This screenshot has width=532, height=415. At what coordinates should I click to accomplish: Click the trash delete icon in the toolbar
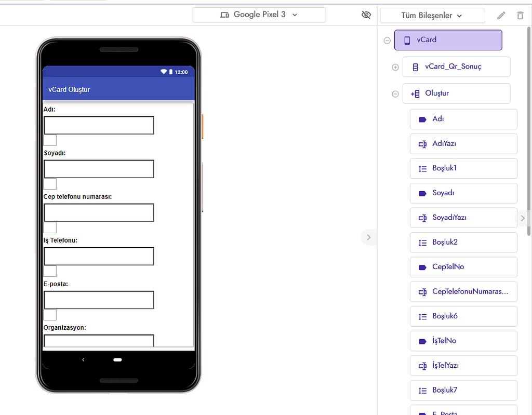coord(520,15)
